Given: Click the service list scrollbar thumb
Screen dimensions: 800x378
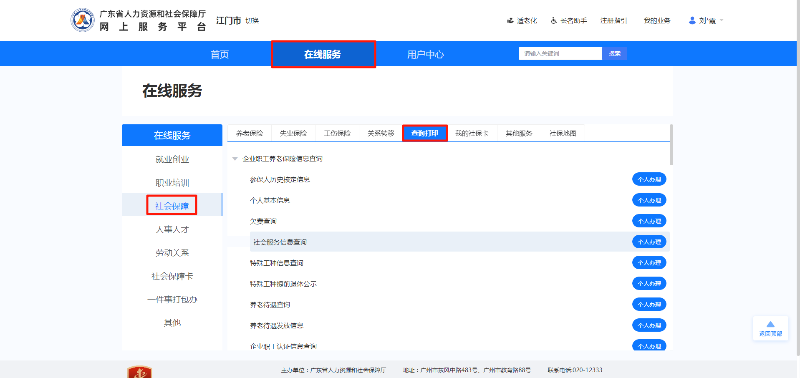Looking at the screenshot, I should 671,144.
